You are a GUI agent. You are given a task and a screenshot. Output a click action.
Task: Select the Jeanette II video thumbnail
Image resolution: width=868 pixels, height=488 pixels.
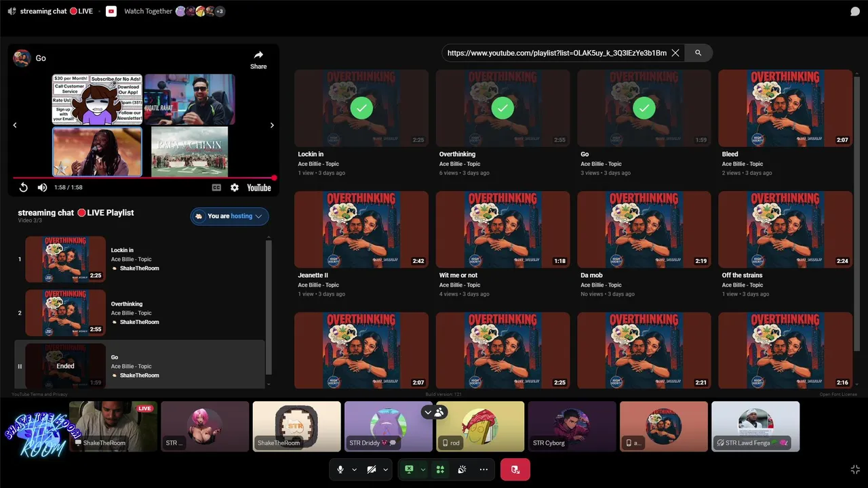coord(361,229)
